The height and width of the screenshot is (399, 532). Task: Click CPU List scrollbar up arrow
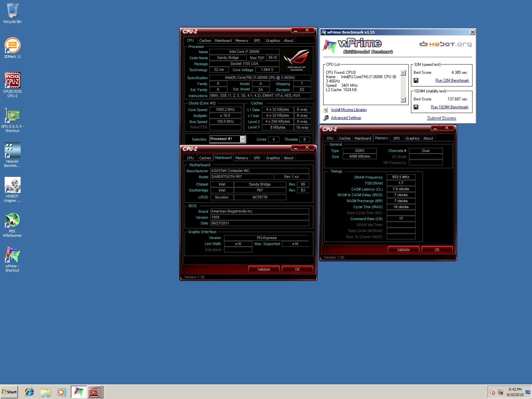pos(403,73)
